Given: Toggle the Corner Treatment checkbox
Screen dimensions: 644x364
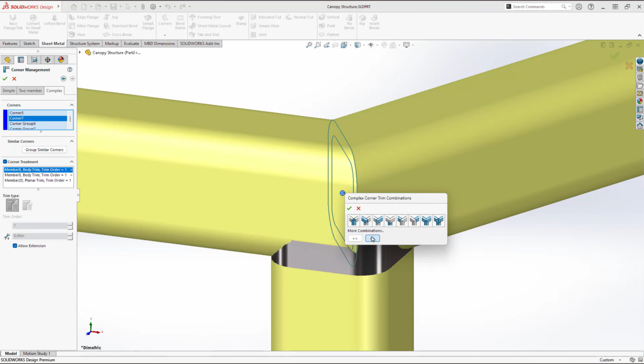Looking at the screenshot, I should (x=5, y=162).
